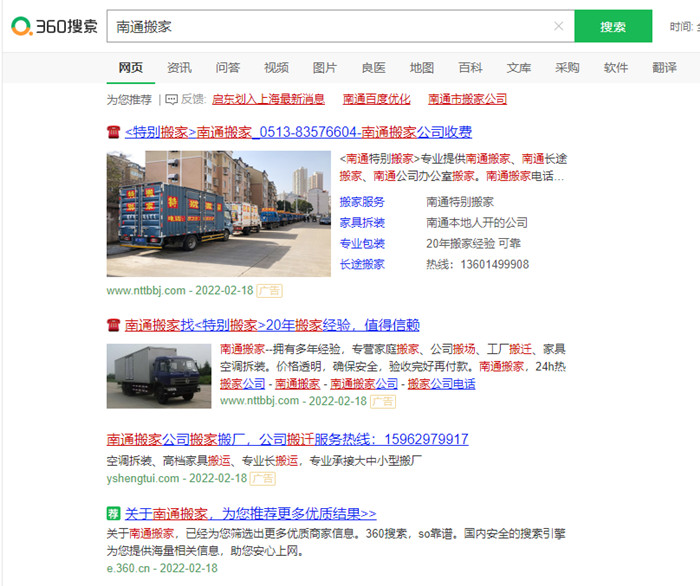Screen dimensions: 700x586
Task: Open the 视频 tab
Action: pyautogui.click(x=276, y=68)
